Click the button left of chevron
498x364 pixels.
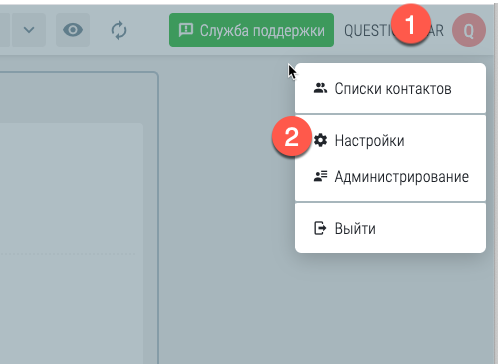click(5, 30)
